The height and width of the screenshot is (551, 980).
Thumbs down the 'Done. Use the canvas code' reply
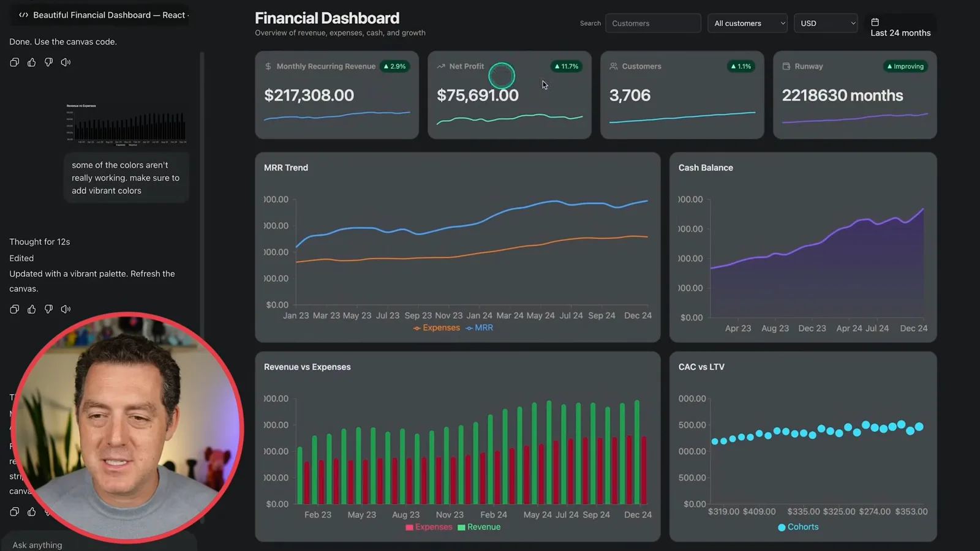pyautogui.click(x=48, y=62)
